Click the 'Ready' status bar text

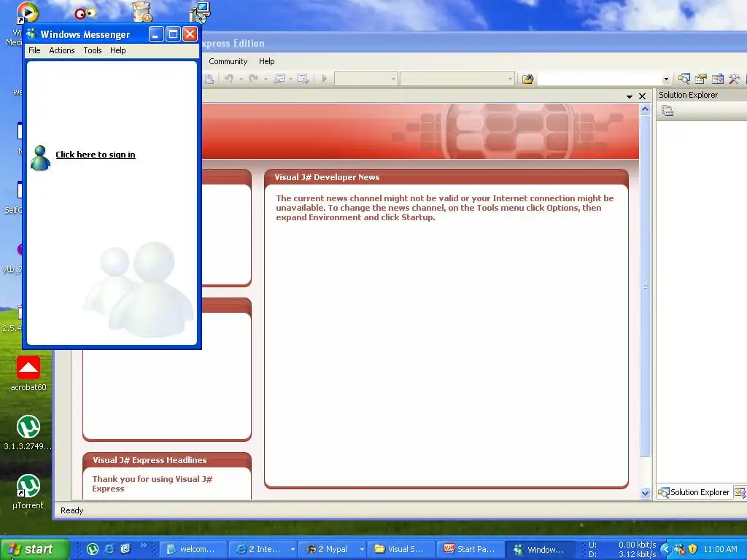click(x=72, y=510)
